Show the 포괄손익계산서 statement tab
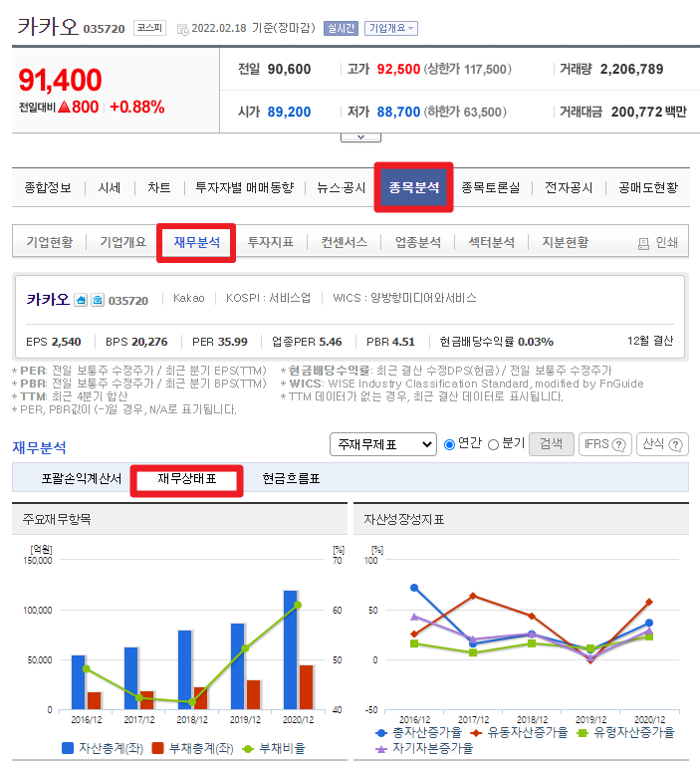The image size is (700, 769). click(82, 479)
